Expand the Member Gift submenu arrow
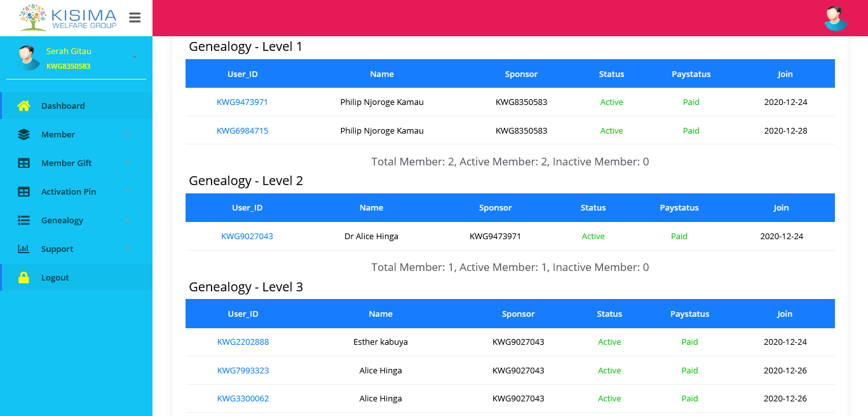This screenshot has height=416, width=868. (x=128, y=163)
